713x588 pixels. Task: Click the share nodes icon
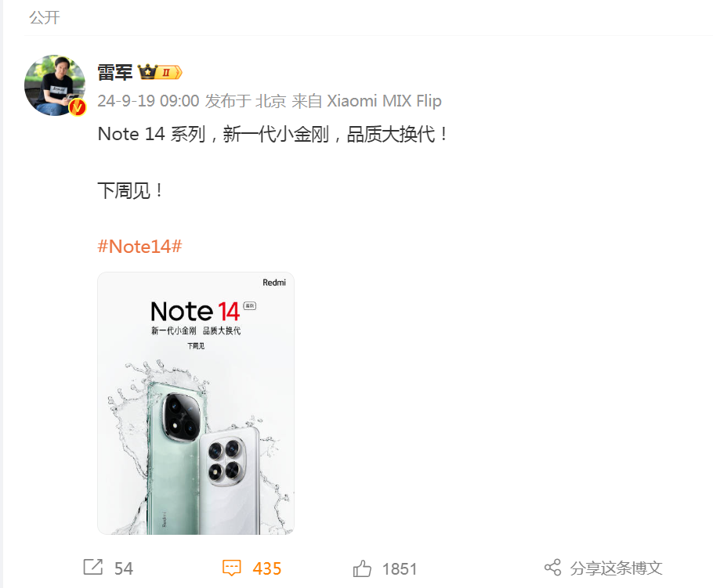click(552, 567)
